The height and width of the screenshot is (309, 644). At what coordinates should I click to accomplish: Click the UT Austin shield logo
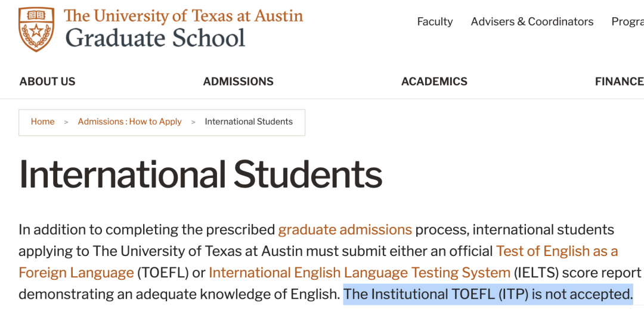36,29
